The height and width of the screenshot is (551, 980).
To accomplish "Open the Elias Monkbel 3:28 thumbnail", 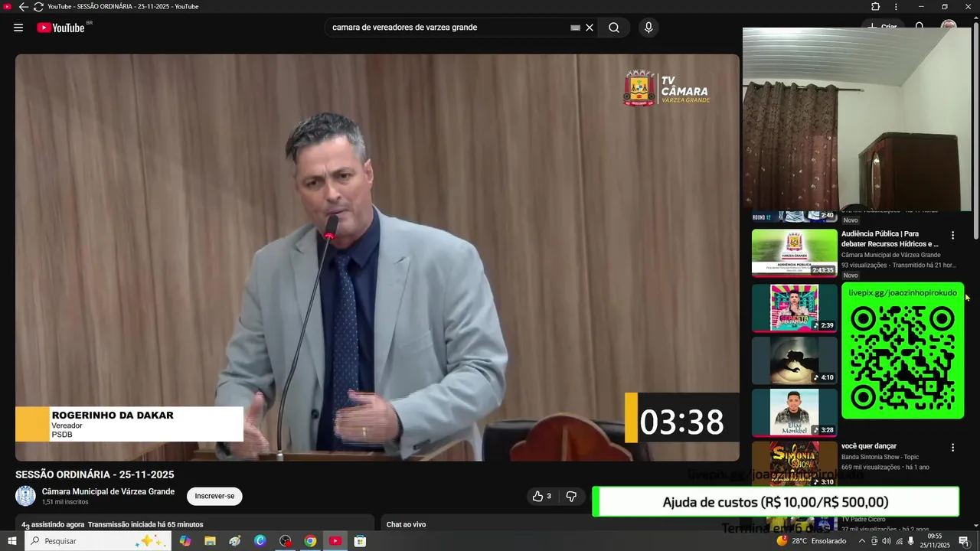I will click(x=795, y=413).
